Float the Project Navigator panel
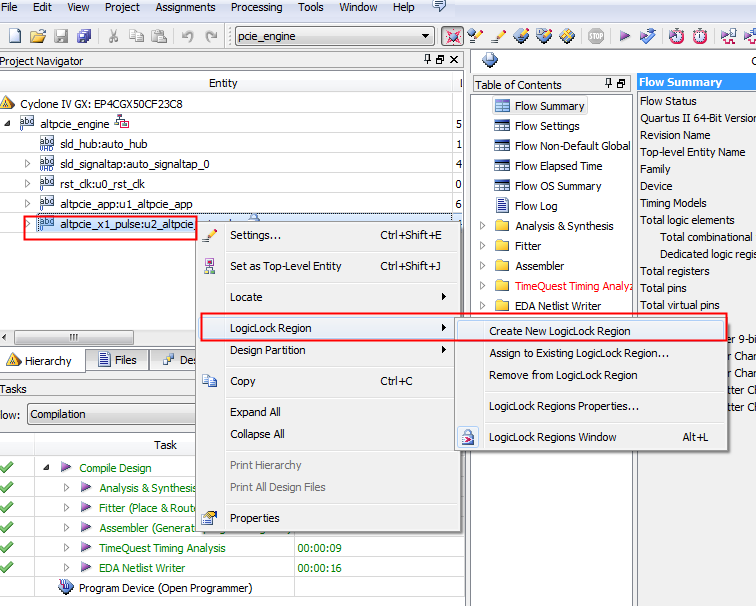 point(440,60)
